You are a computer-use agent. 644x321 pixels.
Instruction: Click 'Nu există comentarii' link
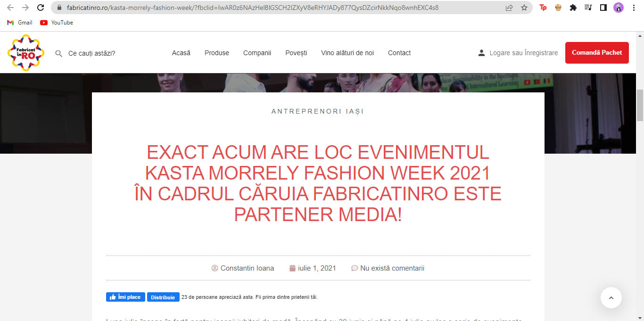click(392, 268)
